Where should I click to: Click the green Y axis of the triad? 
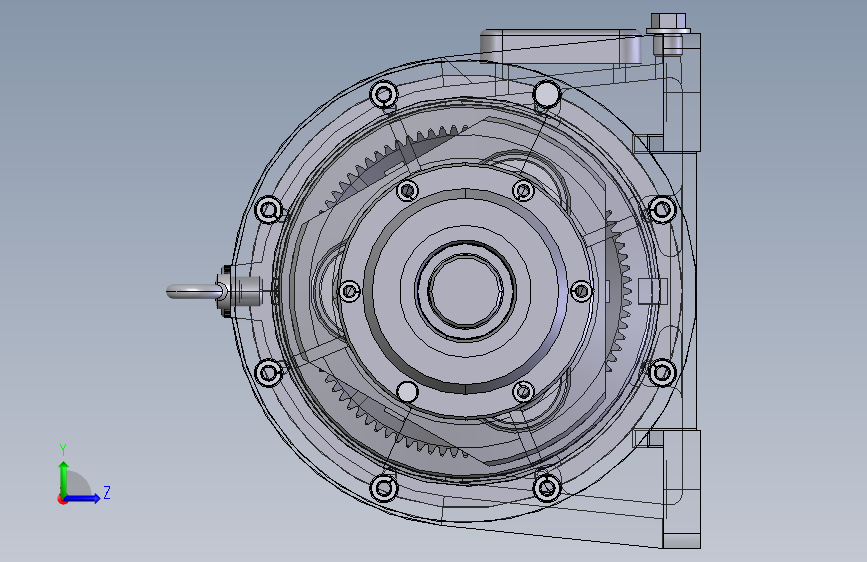click(x=64, y=478)
